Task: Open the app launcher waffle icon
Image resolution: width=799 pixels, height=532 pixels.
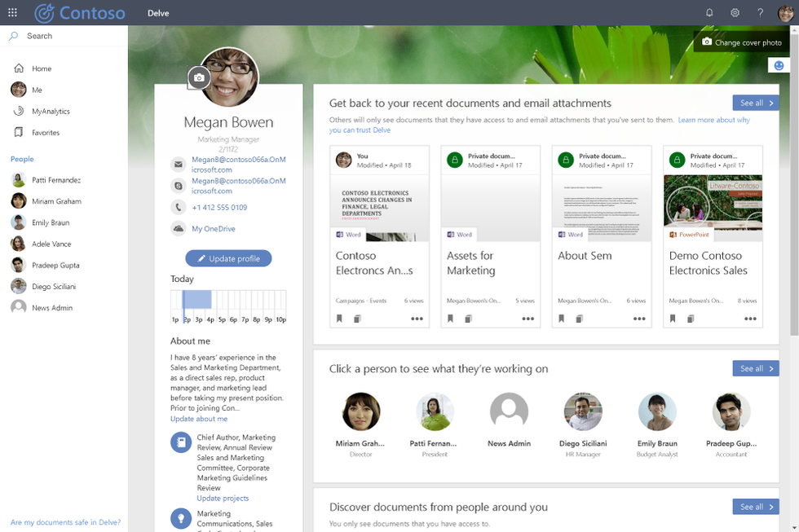Action: 13,13
